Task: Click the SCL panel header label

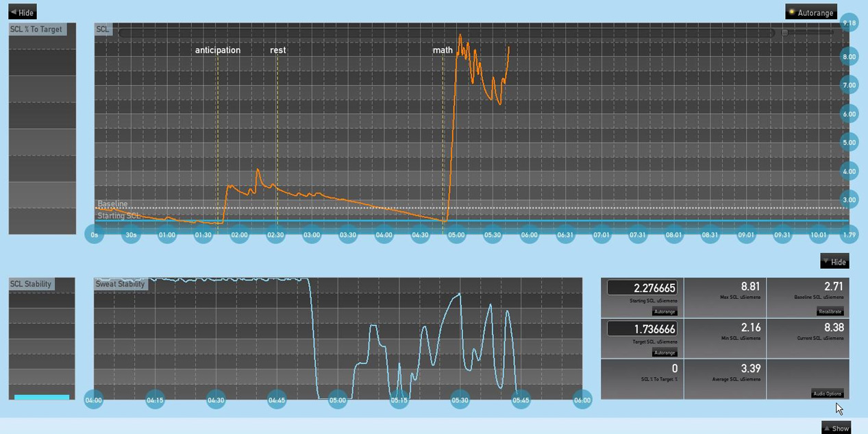Action: click(101, 29)
